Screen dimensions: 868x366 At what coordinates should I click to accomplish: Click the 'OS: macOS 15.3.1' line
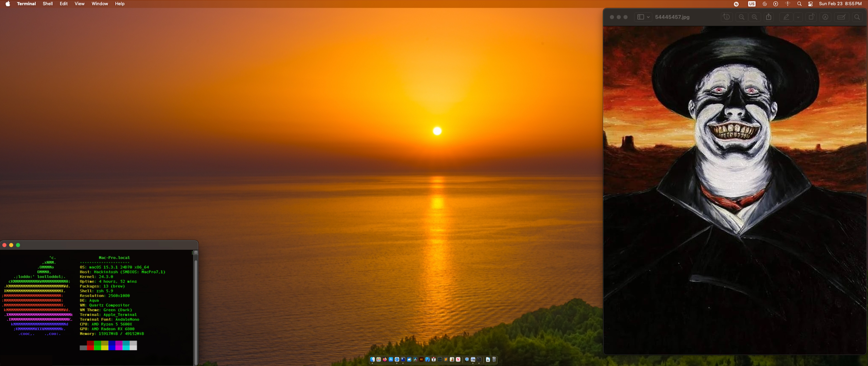pos(114,267)
